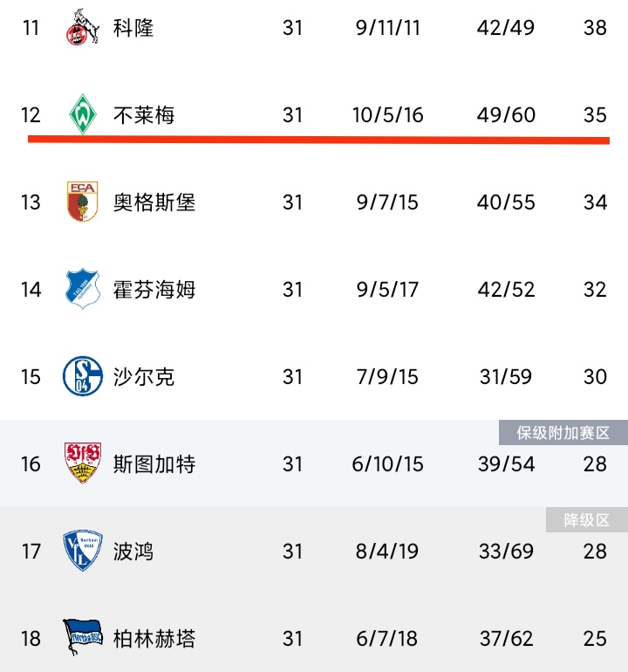Tap the 沙尔克 S04 club logo
The image size is (628, 672).
(x=83, y=376)
